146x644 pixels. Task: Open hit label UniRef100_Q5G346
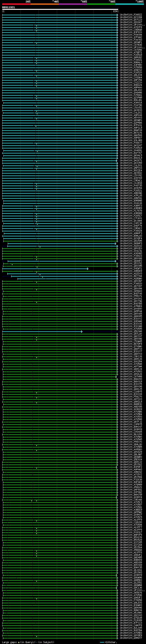131,331
